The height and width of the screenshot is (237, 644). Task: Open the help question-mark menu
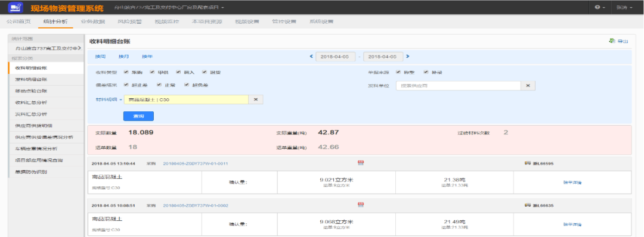[x=600, y=7]
